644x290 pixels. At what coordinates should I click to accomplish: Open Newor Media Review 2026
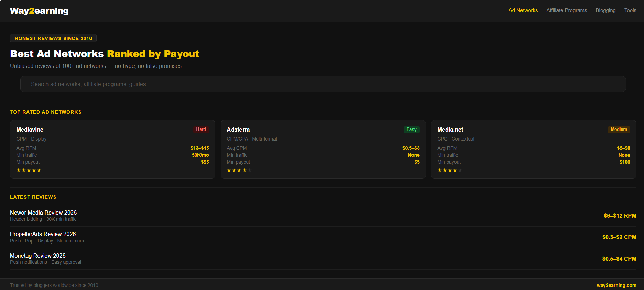click(x=43, y=213)
